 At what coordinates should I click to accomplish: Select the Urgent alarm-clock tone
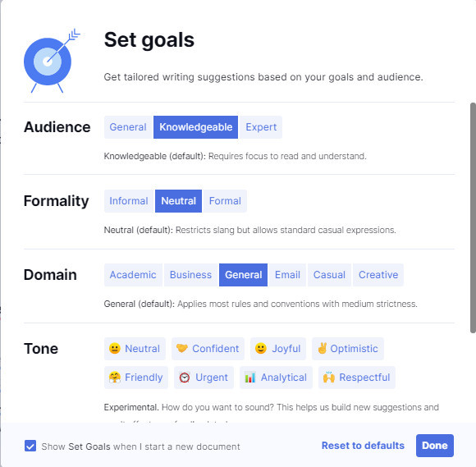tap(204, 378)
